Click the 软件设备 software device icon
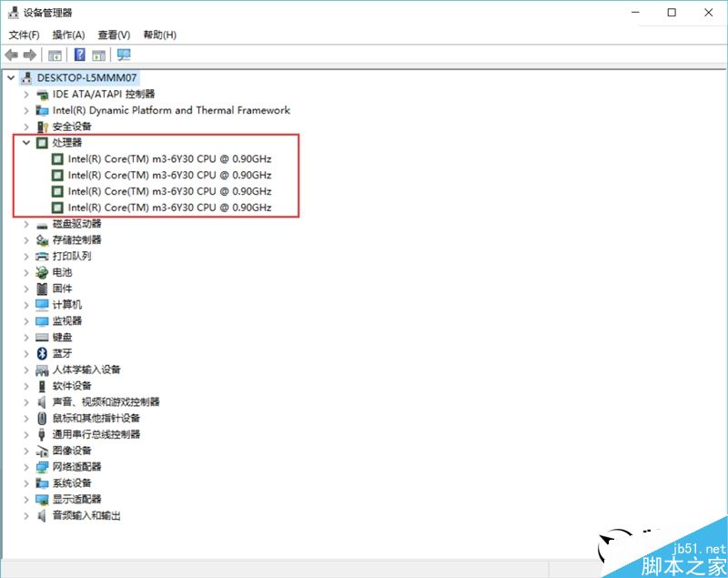Viewport: 728px width, 578px height. [42, 386]
